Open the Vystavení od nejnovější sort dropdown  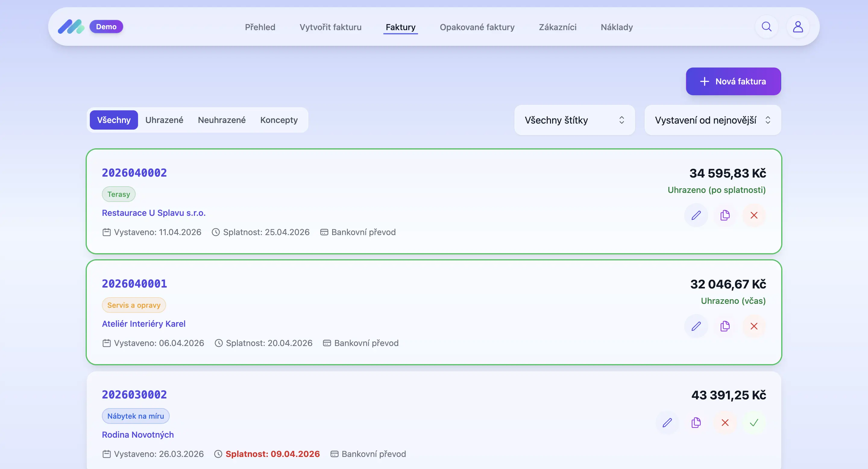tap(712, 120)
